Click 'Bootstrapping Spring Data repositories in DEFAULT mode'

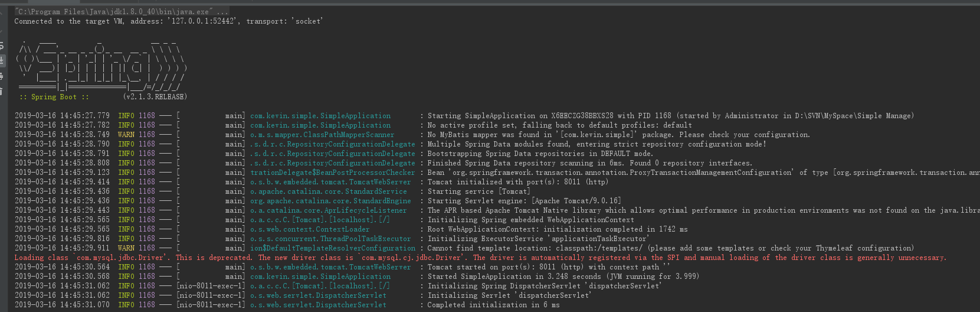point(540,154)
